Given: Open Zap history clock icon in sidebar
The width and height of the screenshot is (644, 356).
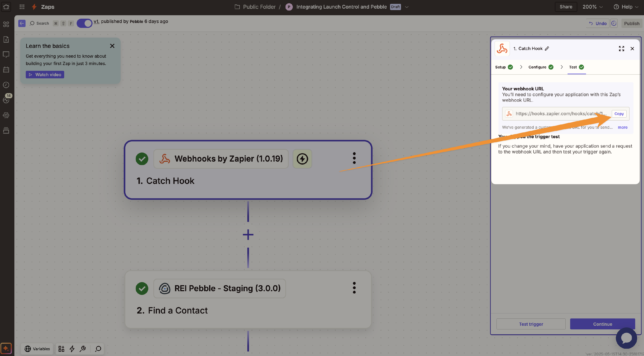Looking at the screenshot, I should (6, 85).
